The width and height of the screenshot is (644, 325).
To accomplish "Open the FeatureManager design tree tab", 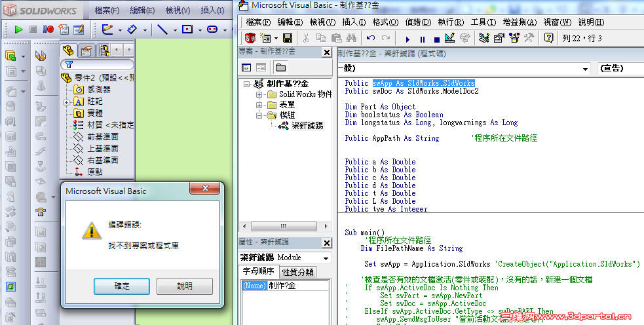I will (x=68, y=50).
